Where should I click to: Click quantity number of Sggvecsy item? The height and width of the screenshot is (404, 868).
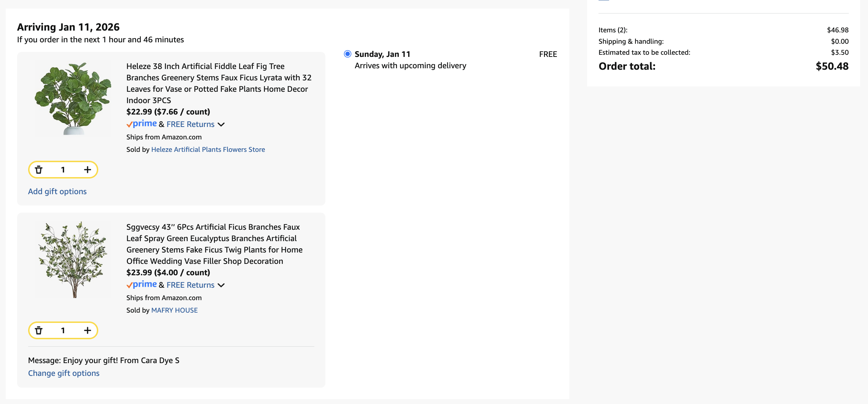(x=63, y=330)
